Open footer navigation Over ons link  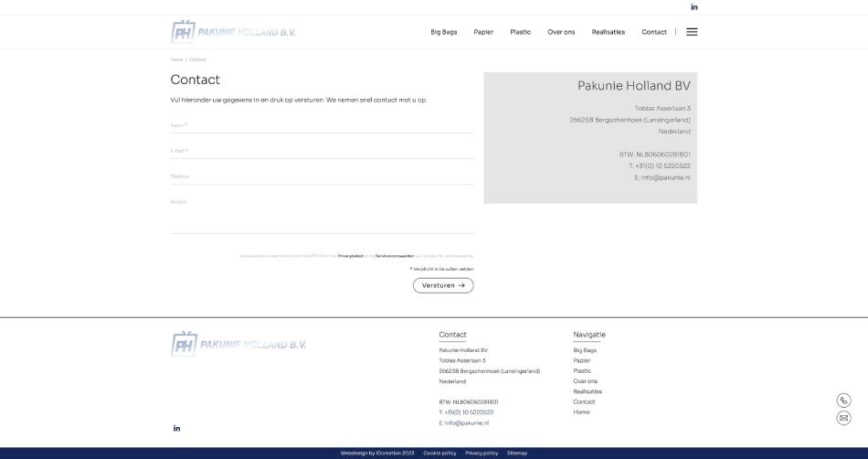(585, 381)
